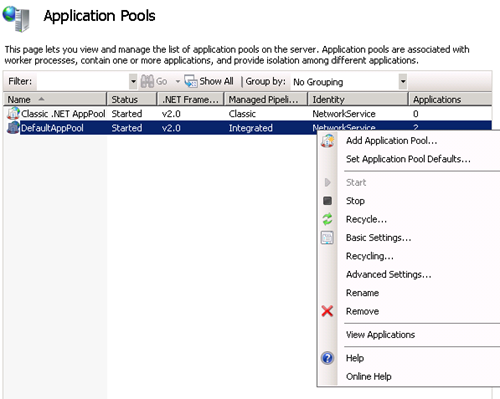500x399 pixels.
Task: Click the Add Application Pool menu icon
Action: tap(328, 141)
